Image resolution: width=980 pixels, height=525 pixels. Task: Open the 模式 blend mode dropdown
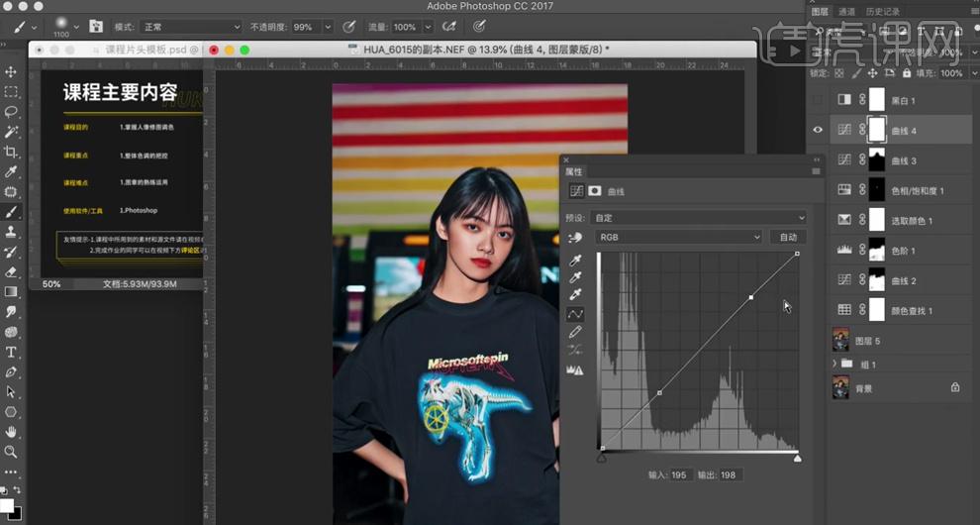tap(191, 27)
